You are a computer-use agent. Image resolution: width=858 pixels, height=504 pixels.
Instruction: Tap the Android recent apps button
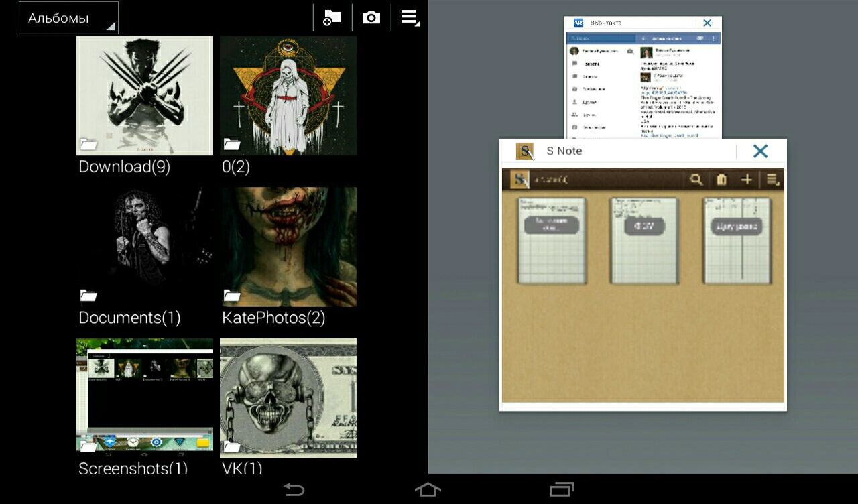[x=562, y=489]
